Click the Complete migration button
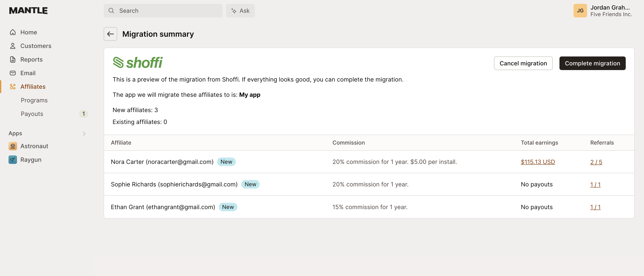The image size is (644, 276). (593, 63)
